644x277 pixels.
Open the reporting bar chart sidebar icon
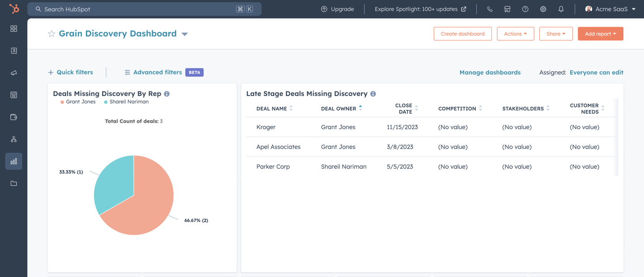[14, 161]
